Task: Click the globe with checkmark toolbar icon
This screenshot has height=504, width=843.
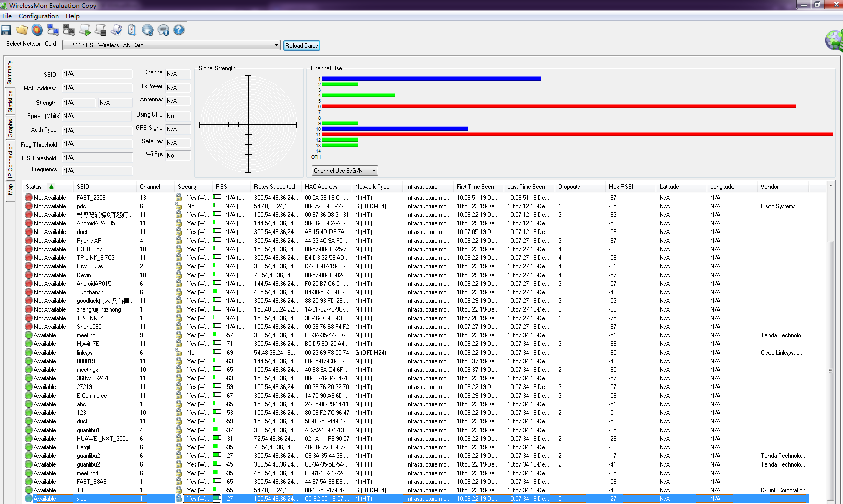Action: point(148,30)
